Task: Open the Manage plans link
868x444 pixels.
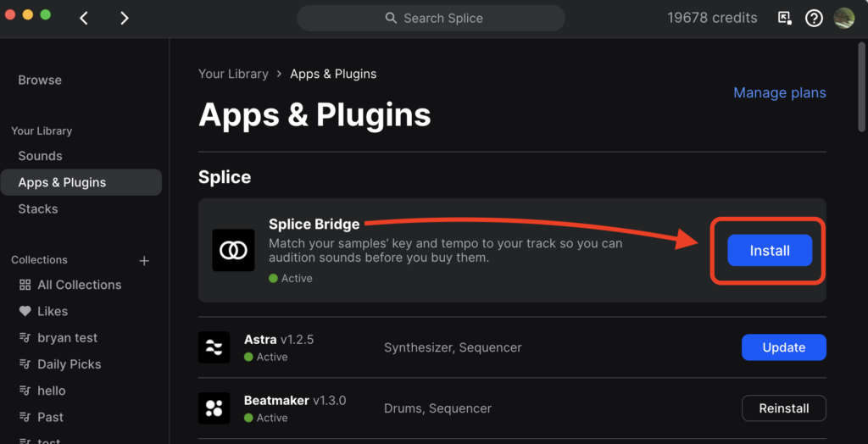Action: [x=780, y=92]
